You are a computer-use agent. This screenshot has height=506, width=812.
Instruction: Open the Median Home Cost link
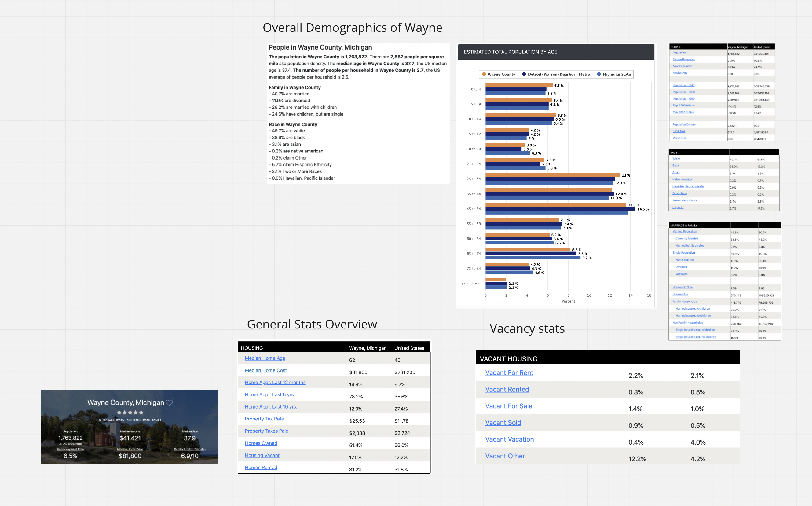pos(266,370)
